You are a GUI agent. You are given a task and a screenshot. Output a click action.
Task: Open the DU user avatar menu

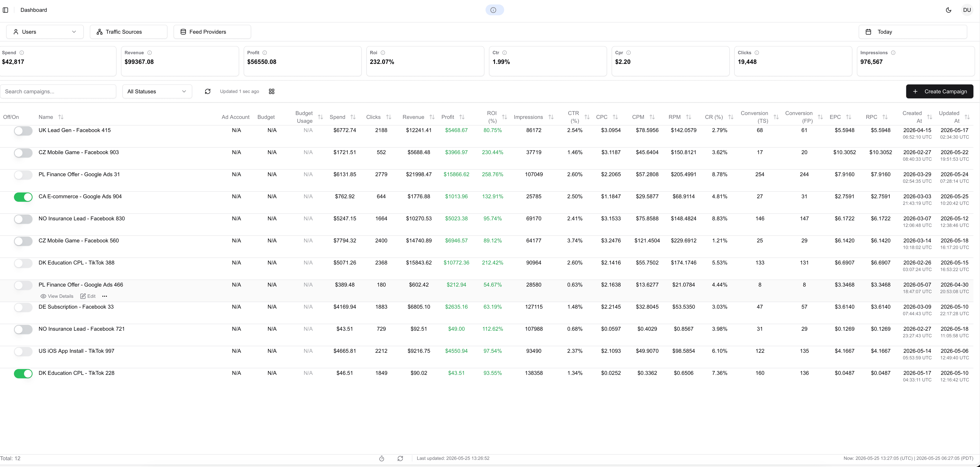pyautogui.click(x=967, y=10)
